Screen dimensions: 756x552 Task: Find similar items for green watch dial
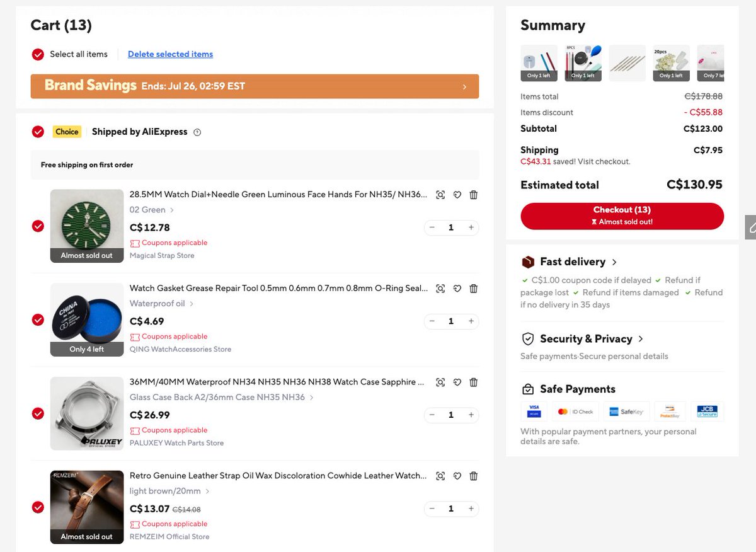[x=440, y=195]
